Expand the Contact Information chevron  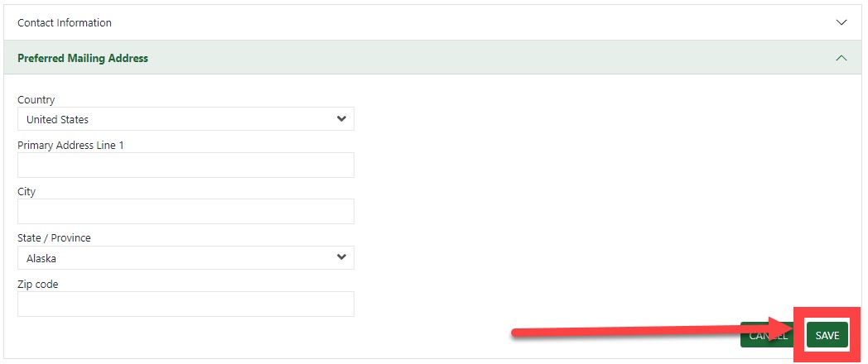click(x=841, y=22)
